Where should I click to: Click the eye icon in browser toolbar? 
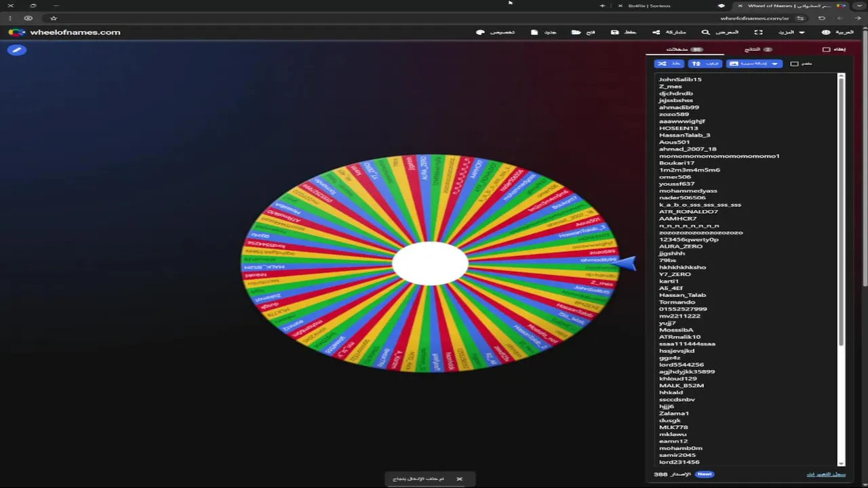28,18
